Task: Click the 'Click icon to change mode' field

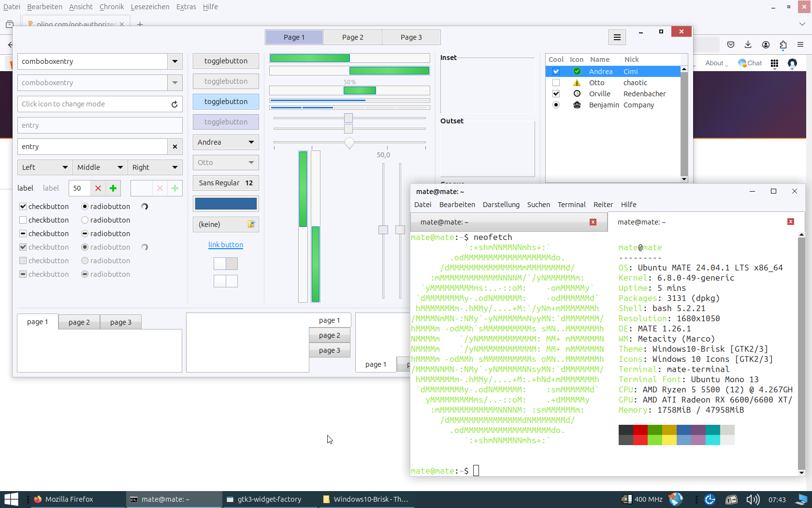Action: 100,104
